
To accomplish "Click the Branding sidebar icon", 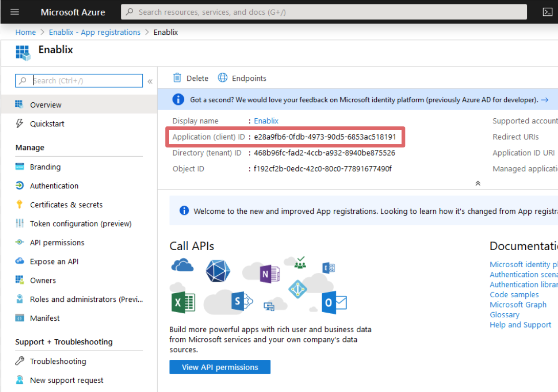I will 19,166.
